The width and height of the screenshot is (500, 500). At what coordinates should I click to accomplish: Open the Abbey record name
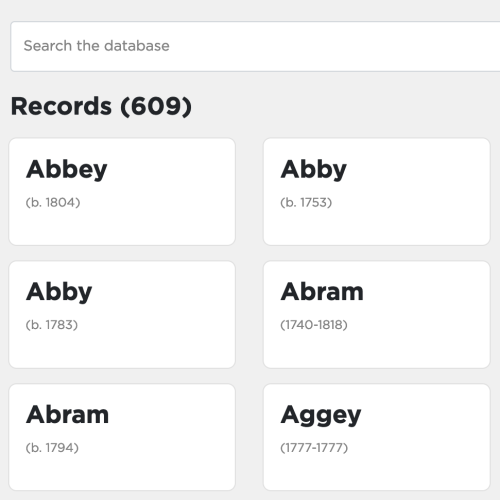pyautogui.click(x=67, y=170)
